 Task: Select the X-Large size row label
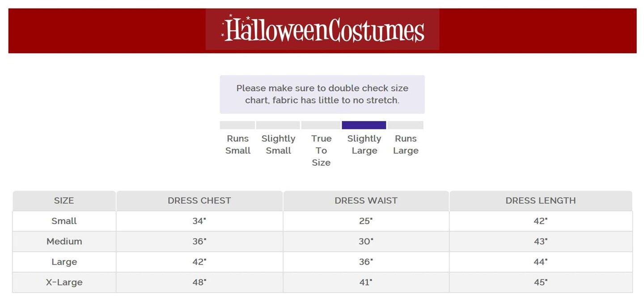tap(64, 283)
